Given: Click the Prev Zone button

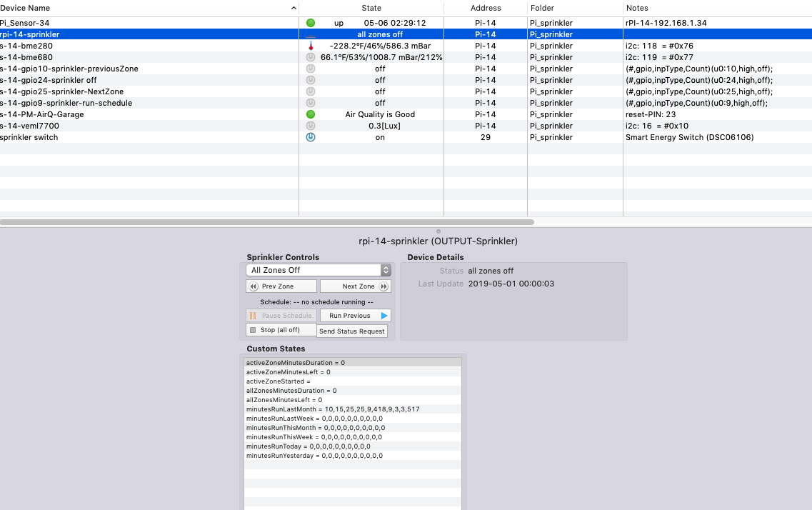Looking at the screenshot, I should (x=281, y=286).
